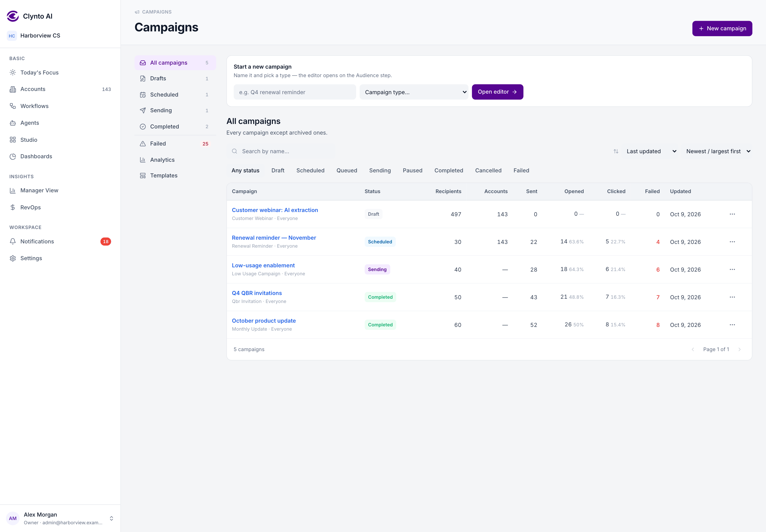Go to previous page chevron
Image resolution: width=766 pixels, height=532 pixels.
pos(693,349)
